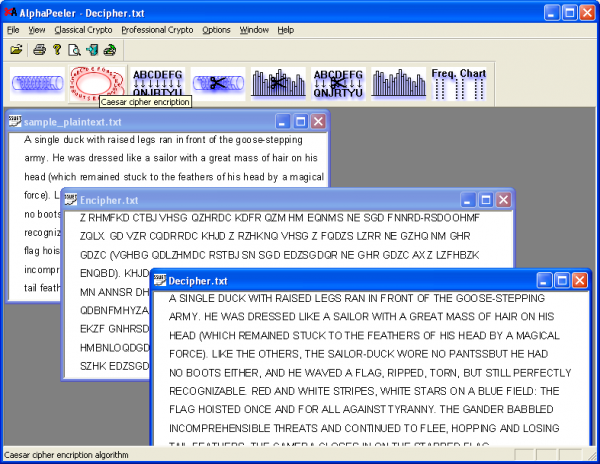Click the bar histogram icon without scissors

click(x=399, y=83)
